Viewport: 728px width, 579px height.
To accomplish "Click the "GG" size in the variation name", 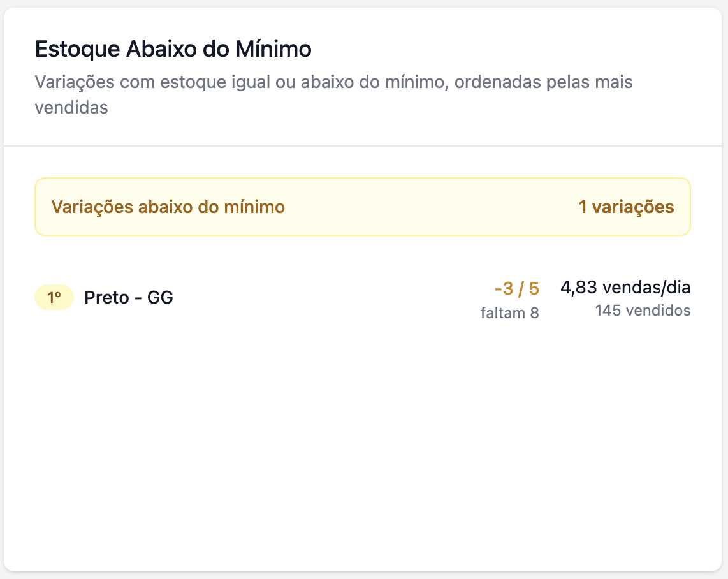I will tap(160, 297).
